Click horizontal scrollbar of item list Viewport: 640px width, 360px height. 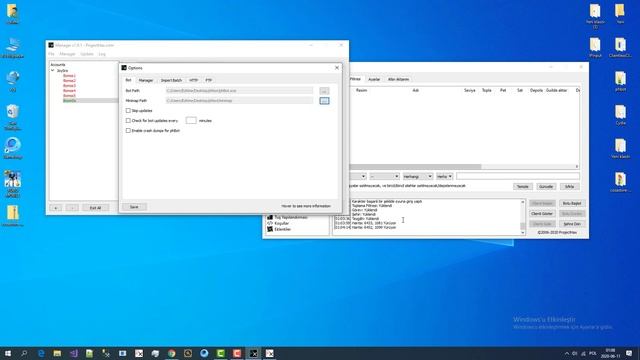[416, 167]
